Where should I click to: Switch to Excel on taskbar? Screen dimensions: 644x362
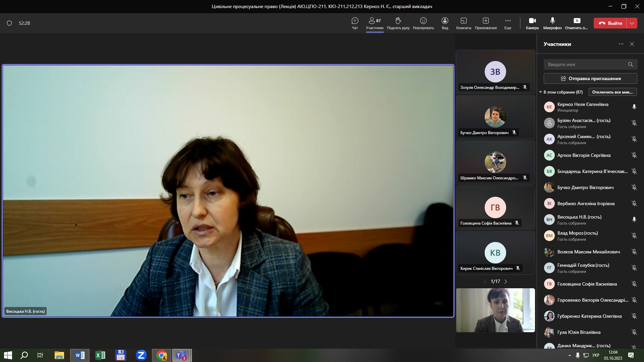point(100,355)
